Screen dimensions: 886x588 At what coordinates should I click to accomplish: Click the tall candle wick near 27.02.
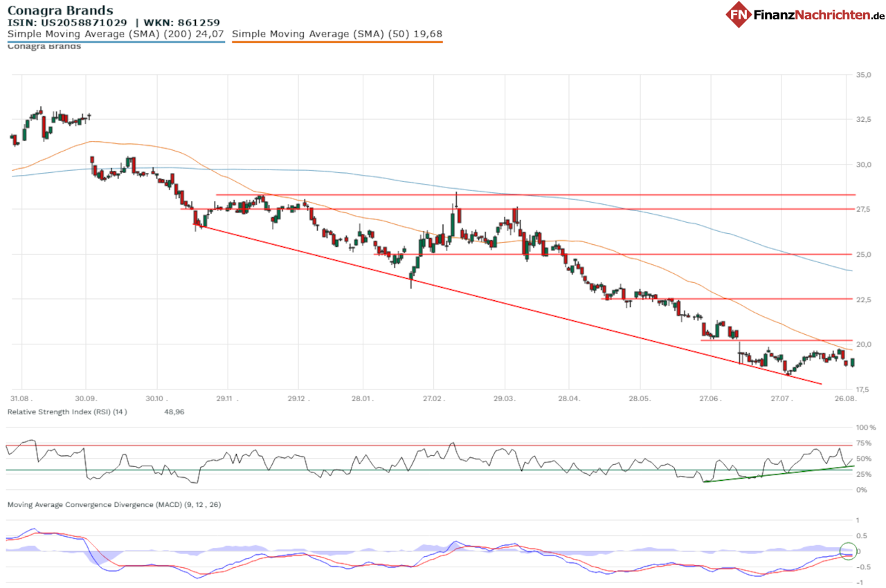(x=456, y=201)
